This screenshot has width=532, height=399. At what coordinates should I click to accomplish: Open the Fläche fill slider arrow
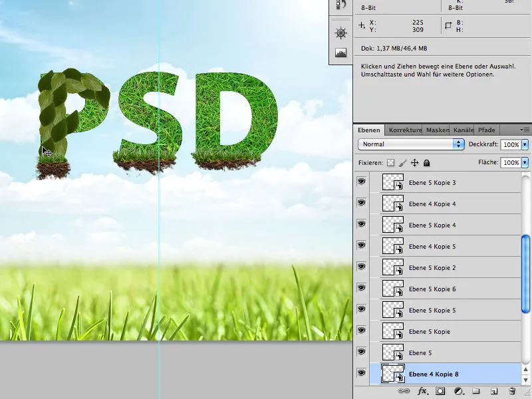525,162
